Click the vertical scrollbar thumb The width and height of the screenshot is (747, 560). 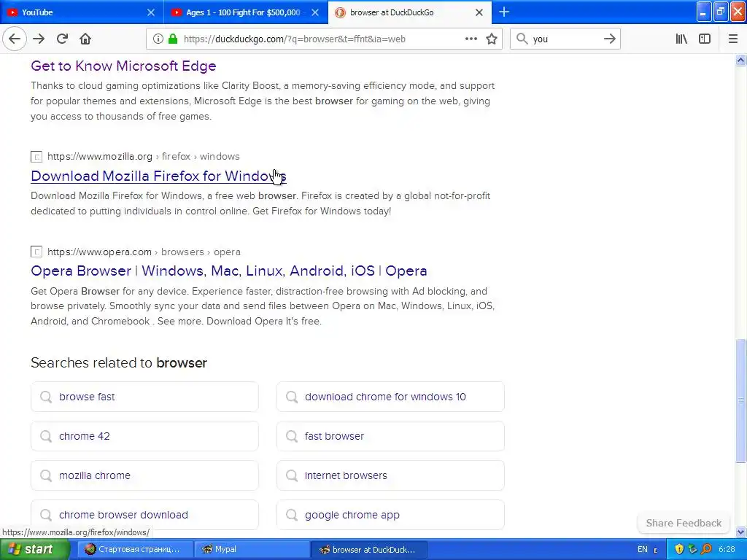click(x=740, y=400)
